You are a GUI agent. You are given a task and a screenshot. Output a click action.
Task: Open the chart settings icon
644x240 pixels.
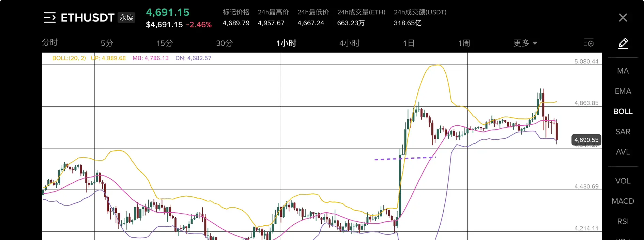point(589,43)
